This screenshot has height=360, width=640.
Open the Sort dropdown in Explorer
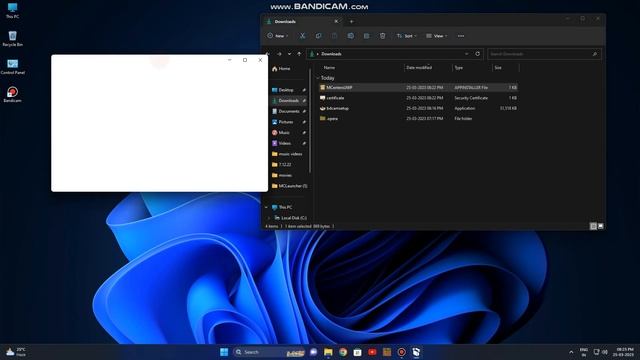[x=407, y=36]
